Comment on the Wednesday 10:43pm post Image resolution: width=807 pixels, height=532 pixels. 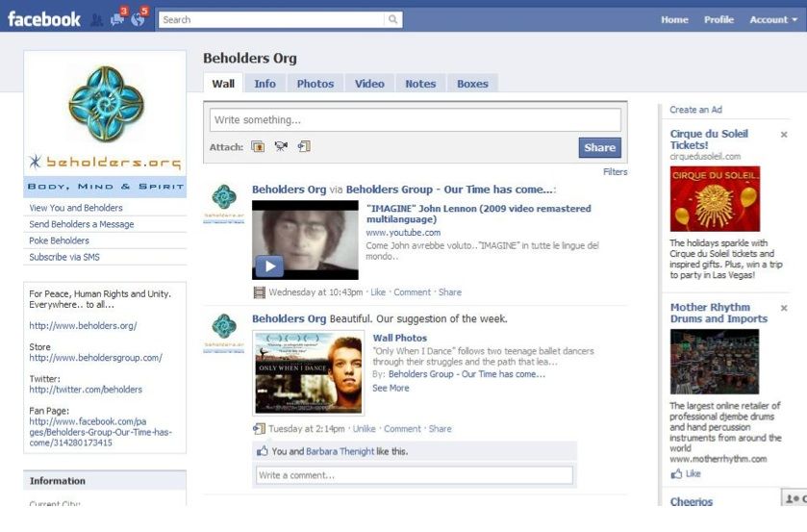click(x=412, y=292)
